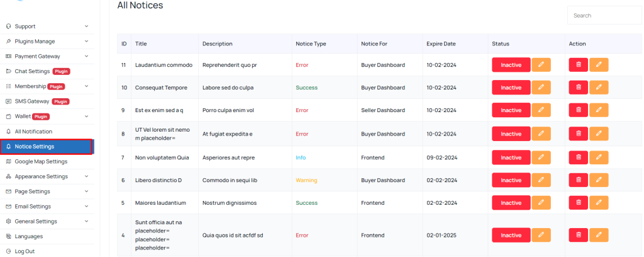Click the 09-02-2024 expire date
This screenshot has width=644, height=257.
click(x=441, y=157)
